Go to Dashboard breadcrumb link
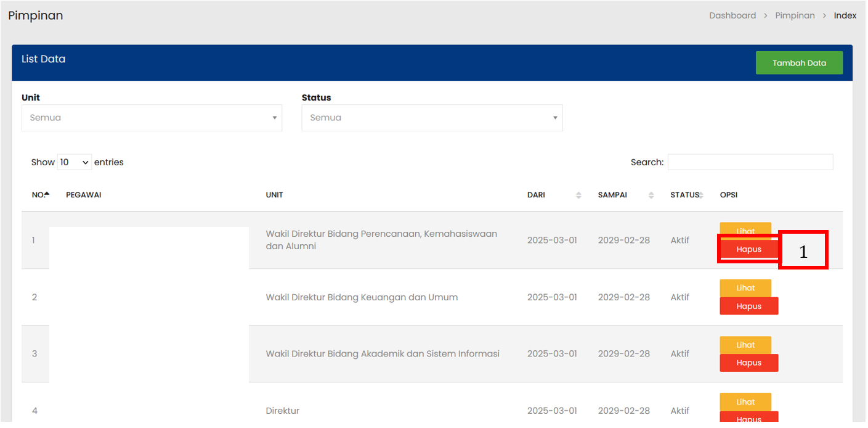Screen dimensions: 868x428 (732, 15)
